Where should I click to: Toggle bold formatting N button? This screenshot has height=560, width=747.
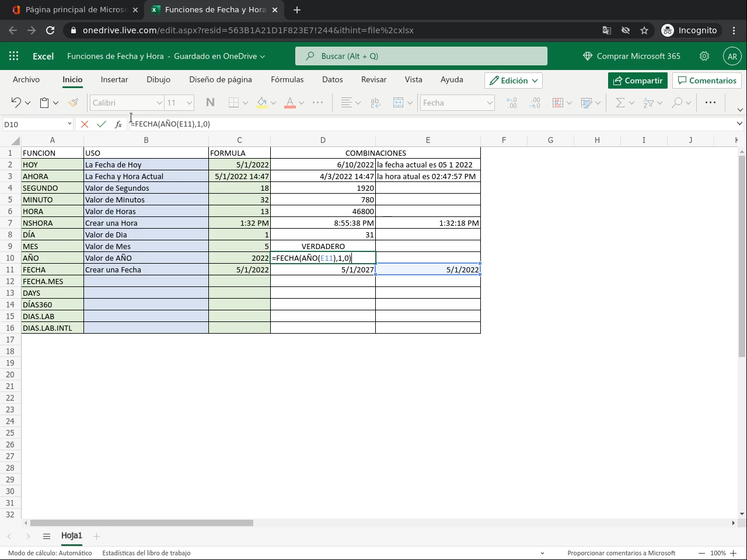(x=210, y=103)
